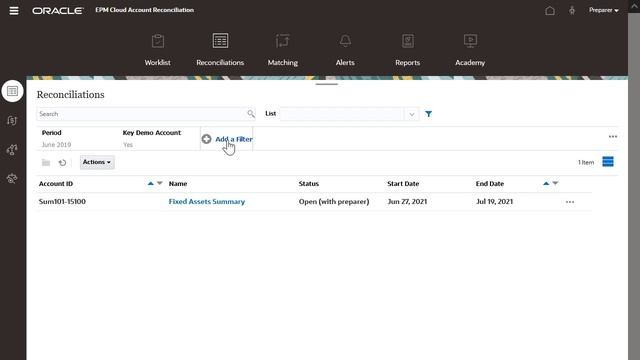Switch view with the list view icon
This screenshot has width=640, height=360.
(x=608, y=162)
